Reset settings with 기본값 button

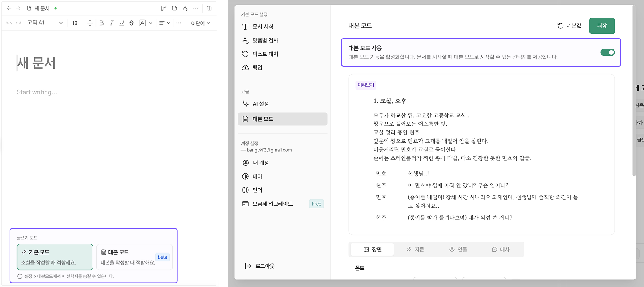click(x=569, y=26)
